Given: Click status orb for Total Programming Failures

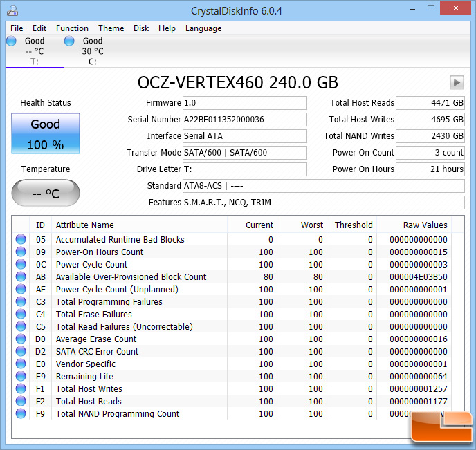Looking at the screenshot, I should [x=21, y=301].
